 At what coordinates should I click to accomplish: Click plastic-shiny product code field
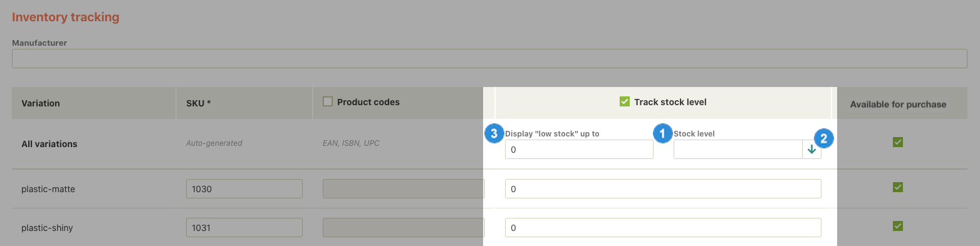point(404,228)
